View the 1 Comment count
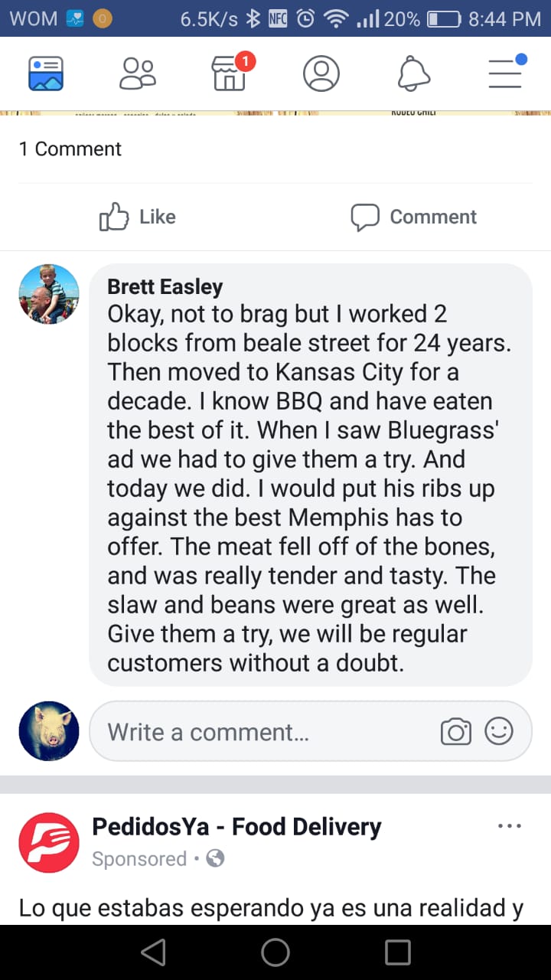 tap(70, 149)
